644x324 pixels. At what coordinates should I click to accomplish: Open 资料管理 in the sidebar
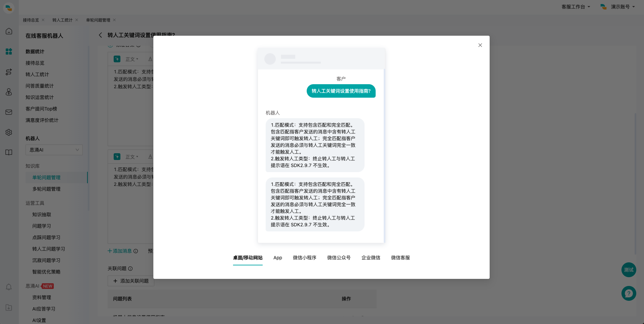tap(42, 297)
